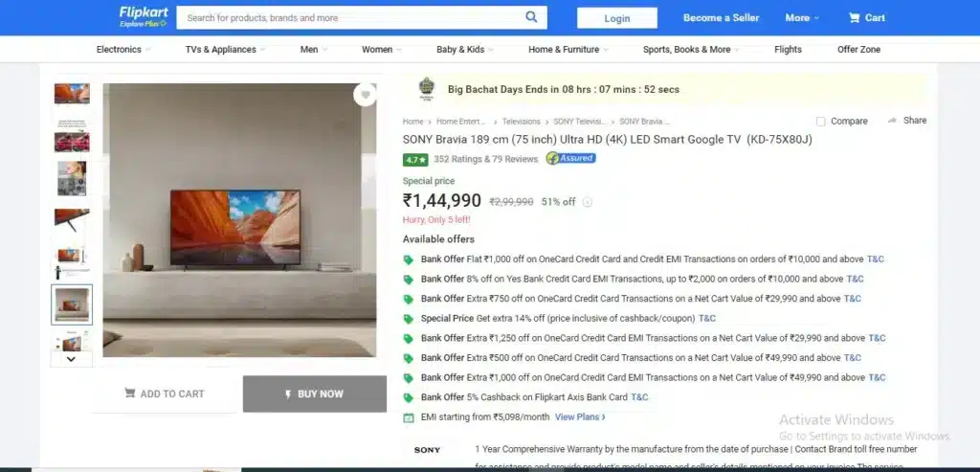Select the first product thumbnail
This screenshot has width=980, height=472.
click(72, 94)
